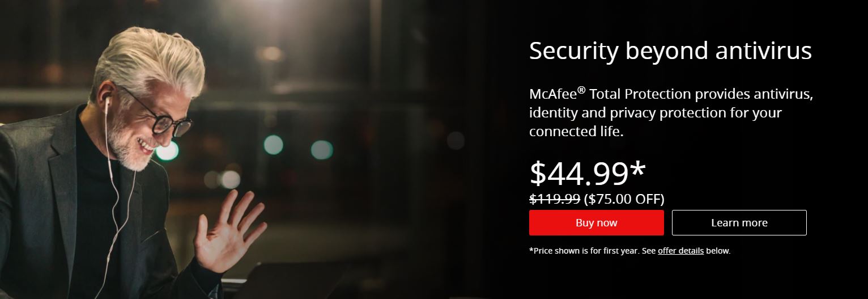The height and width of the screenshot is (299, 868).
Task: Open the Learn more button
Action: (739, 222)
